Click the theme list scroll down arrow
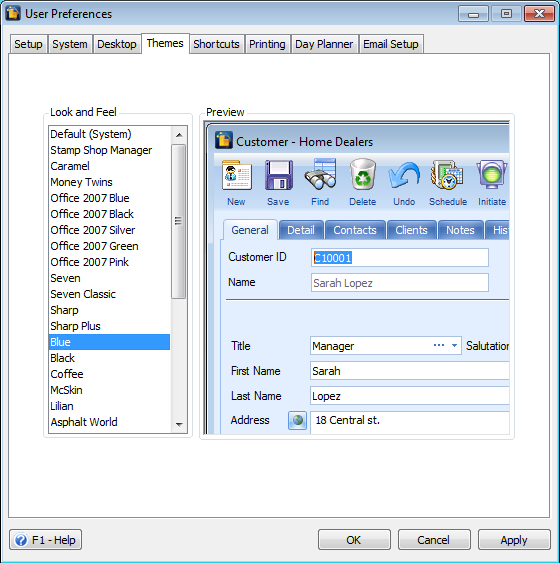Viewport: 560px width, 563px height. 179,425
